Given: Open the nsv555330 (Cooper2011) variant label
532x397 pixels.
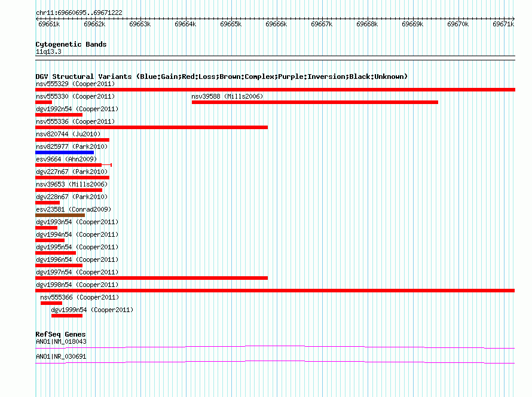Looking at the screenshot, I should click(75, 96).
